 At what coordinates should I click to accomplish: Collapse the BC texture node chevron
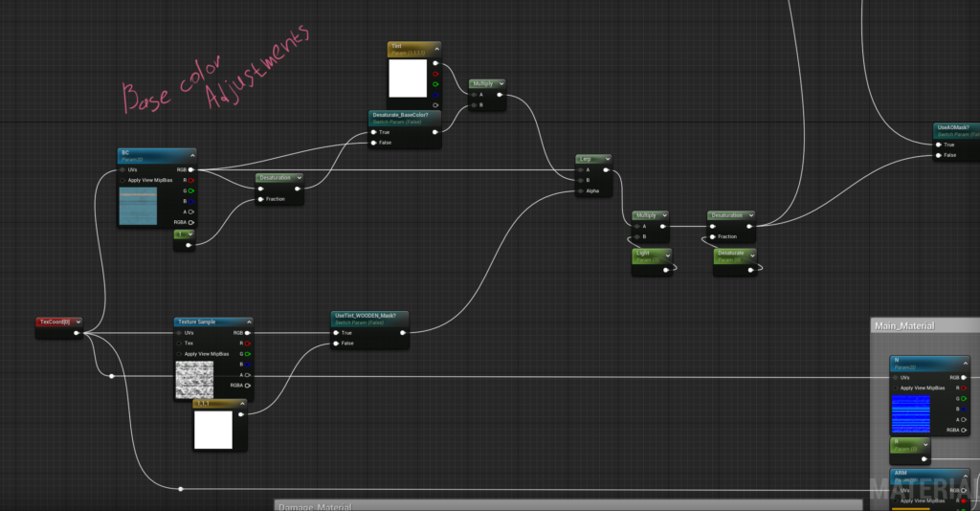(x=191, y=156)
